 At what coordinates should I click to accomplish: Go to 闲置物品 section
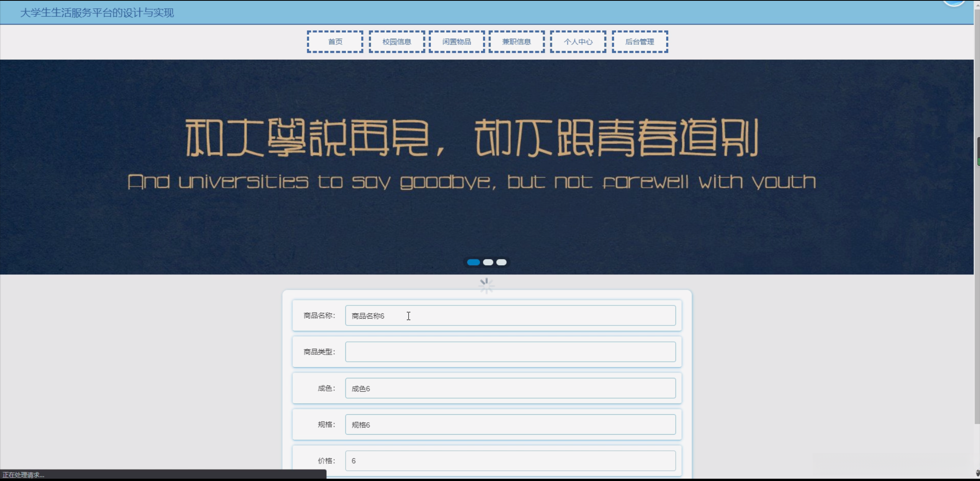[x=456, y=41]
